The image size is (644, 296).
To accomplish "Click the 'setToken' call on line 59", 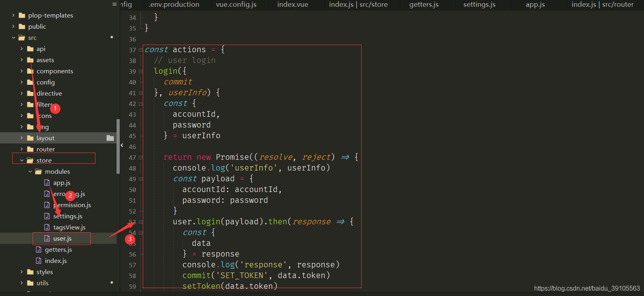I will [x=202, y=286].
